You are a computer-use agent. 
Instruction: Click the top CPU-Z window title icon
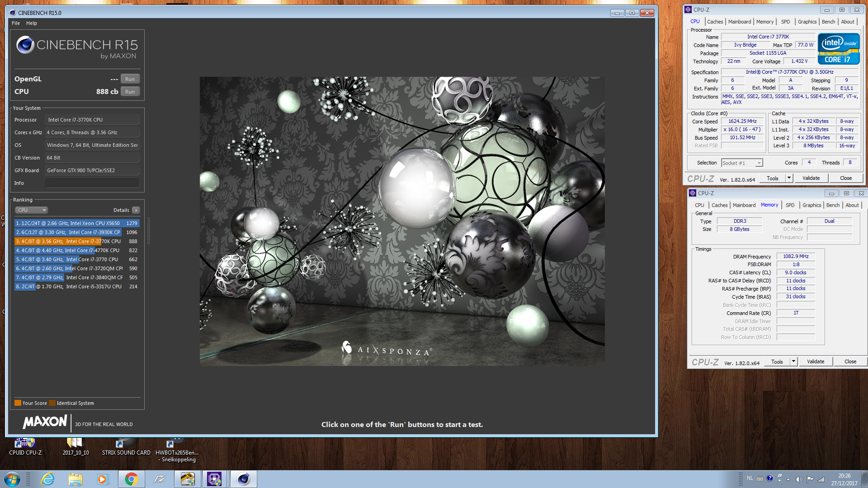[688, 9]
